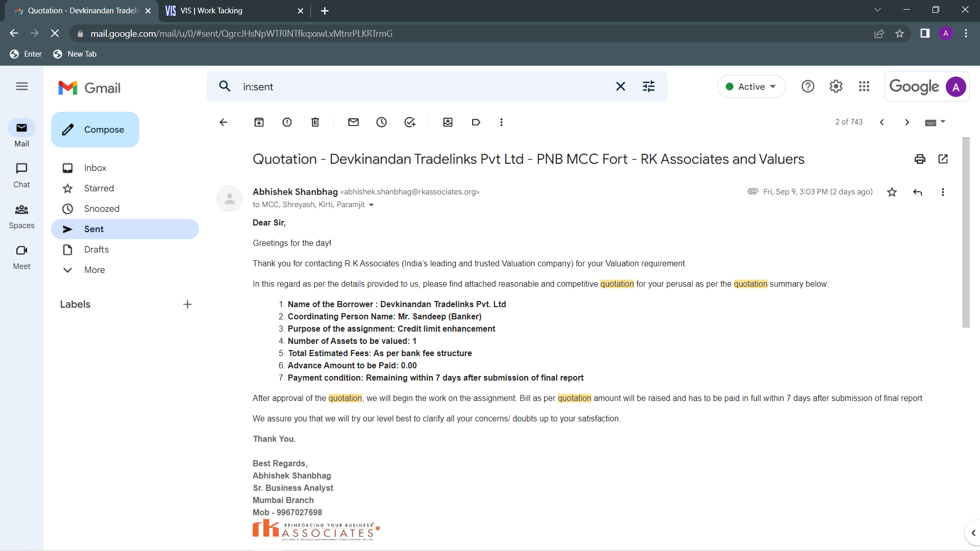Screen dimensions: 980x551
Task: Show the side panel arrow
Action: pyautogui.click(x=973, y=533)
